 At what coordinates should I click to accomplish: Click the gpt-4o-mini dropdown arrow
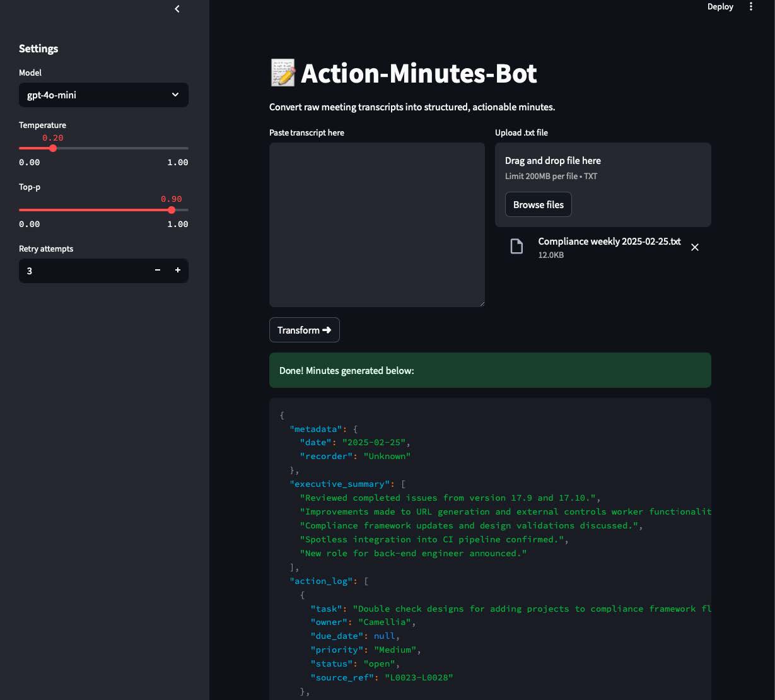point(175,95)
